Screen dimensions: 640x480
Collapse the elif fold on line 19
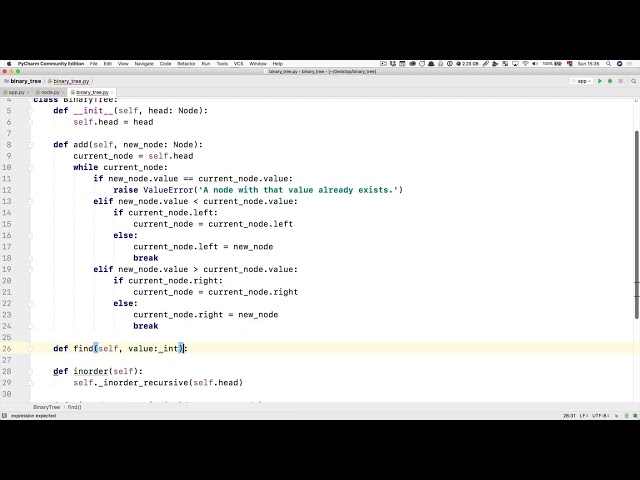[x=30, y=269]
